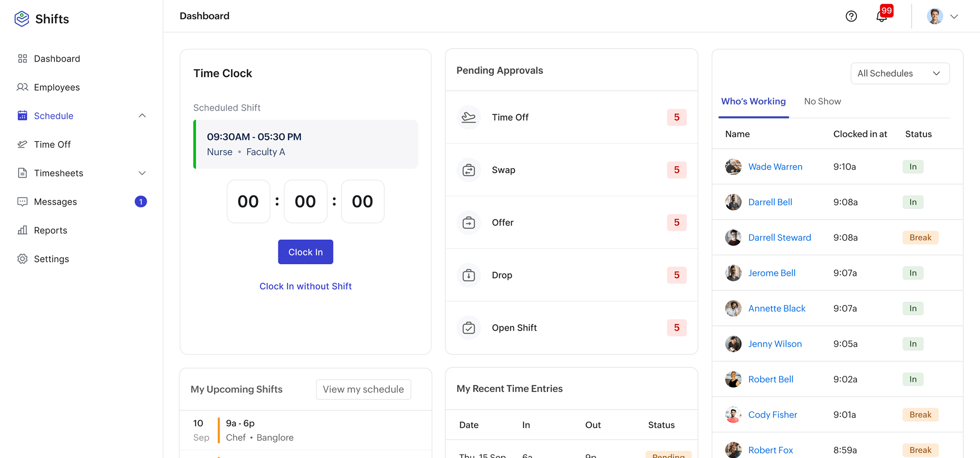Click the Open Shift pending approvals row
Image resolution: width=980 pixels, height=458 pixels.
pyautogui.click(x=571, y=328)
